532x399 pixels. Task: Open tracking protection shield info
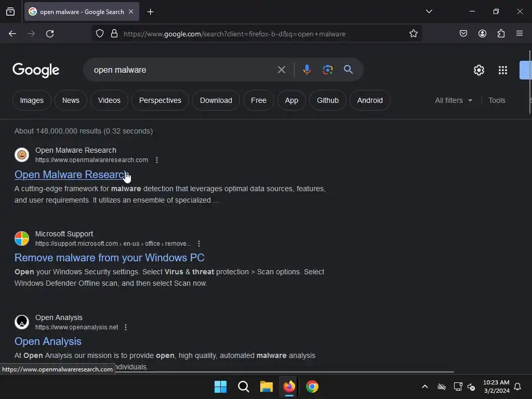pyautogui.click(x=99, y=34)
